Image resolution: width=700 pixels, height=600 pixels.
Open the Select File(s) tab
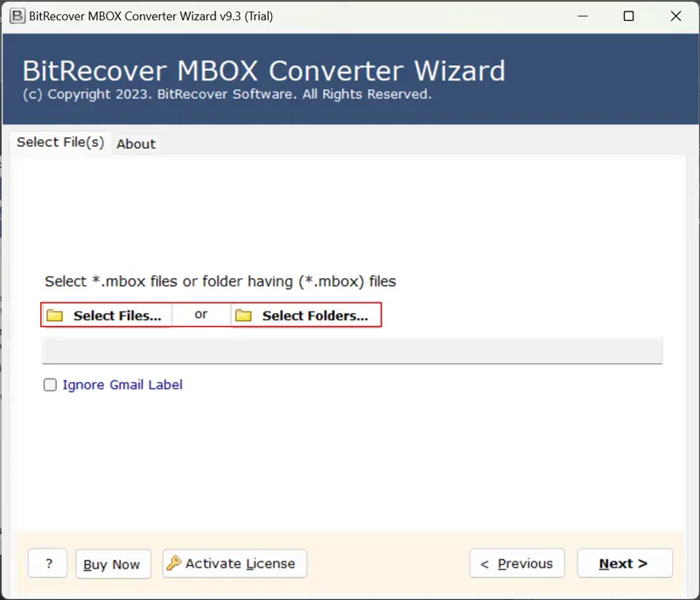click(x=60, y=143)
